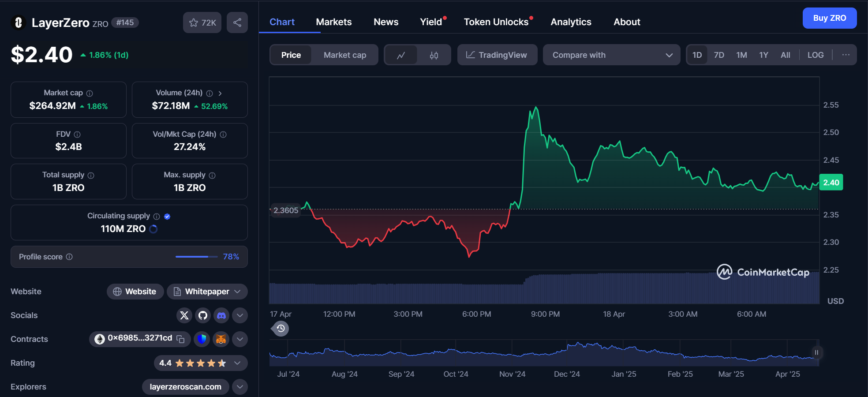
Task: Switch to candlestick chart icon
Action: [434, 55]
